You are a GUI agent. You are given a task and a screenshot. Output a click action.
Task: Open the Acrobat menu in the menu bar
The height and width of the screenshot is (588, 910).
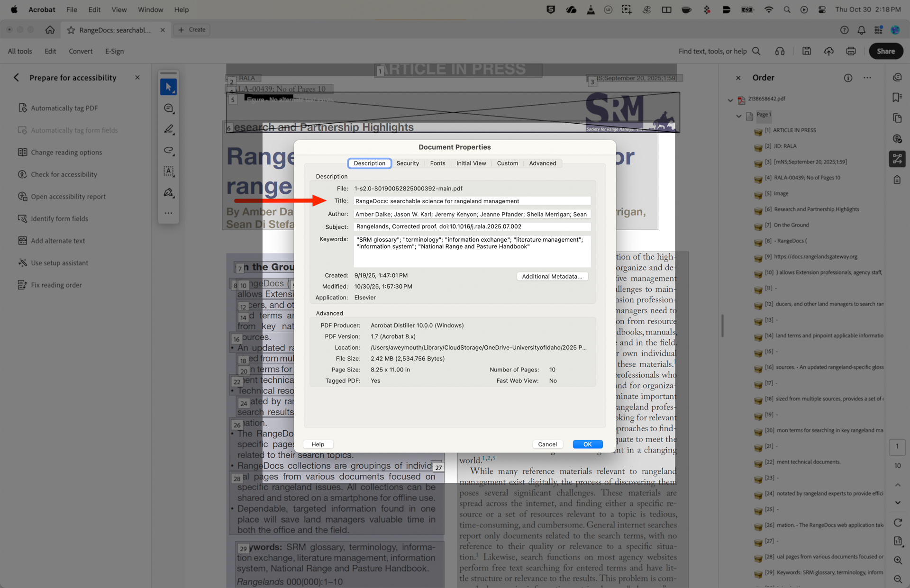[42, 9]
